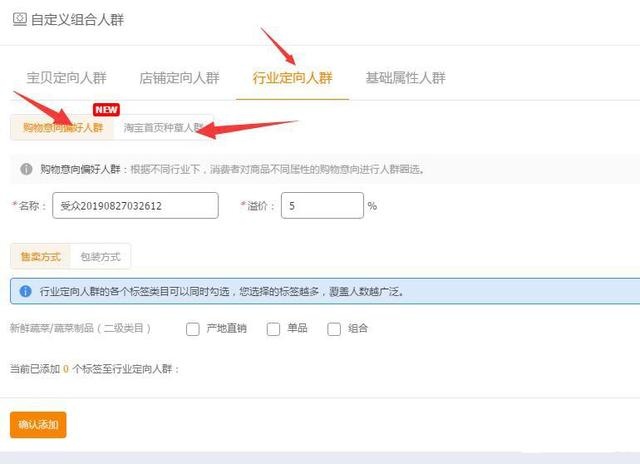Click the 名称 input field
Image resolution: width=640 pixels, height=464 pixels.
[x=136, y=206]
